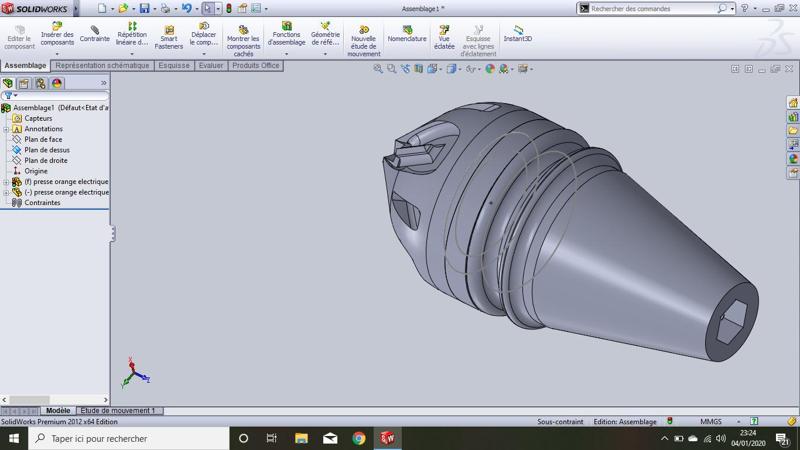Image resolution: width=800 pixels, height=450 pixels.
Task: Click the Zoom to fit magnifier icon
Action: [x=378, y=69]
